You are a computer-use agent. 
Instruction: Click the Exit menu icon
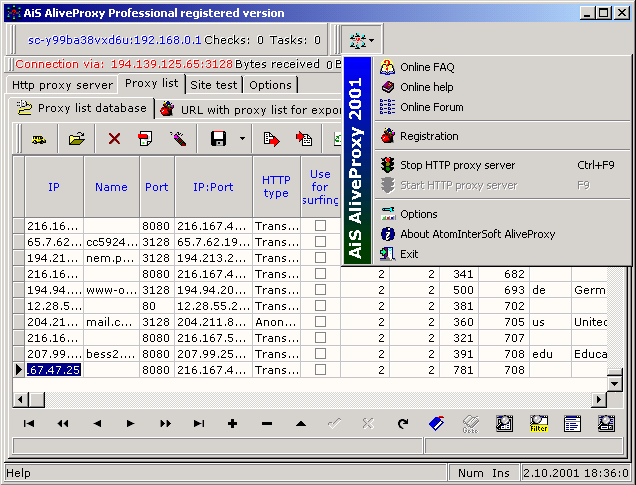pos(387,254)
